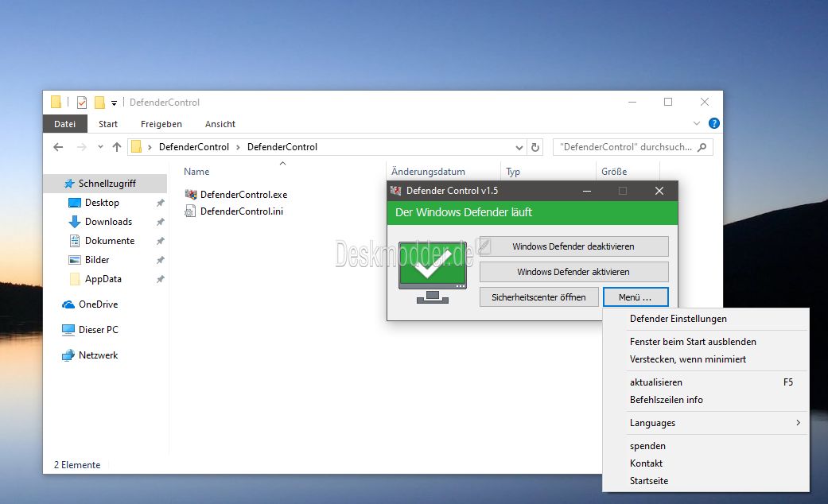Screen dimensions: 828x504
Task: Click Windows Defender aktivieren button
Action: click(573, 272)
